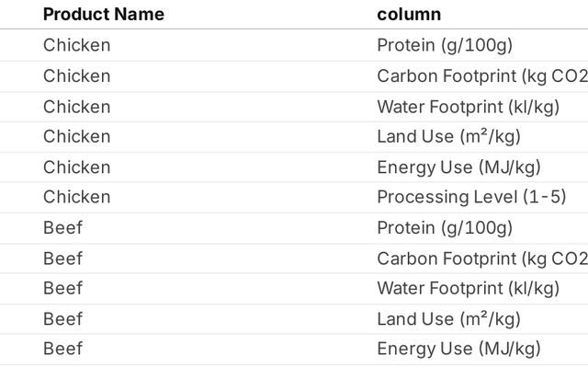Click the Product Name column header
This screenshot has width=588, height=368.
(104, 15)
